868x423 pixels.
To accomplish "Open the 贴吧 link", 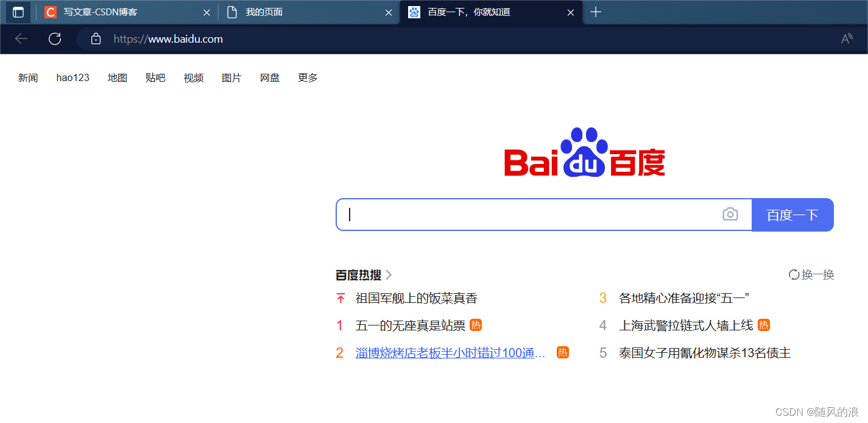I will coord(155,78).
